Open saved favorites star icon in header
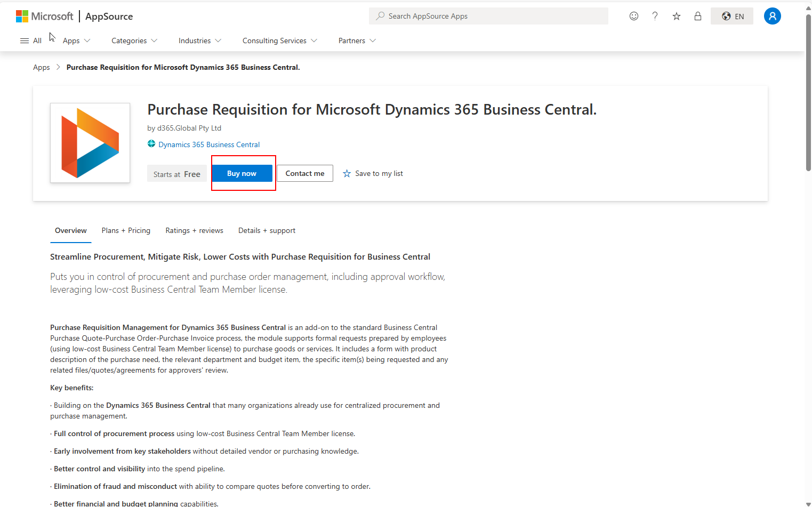 (x=676, y=16)
